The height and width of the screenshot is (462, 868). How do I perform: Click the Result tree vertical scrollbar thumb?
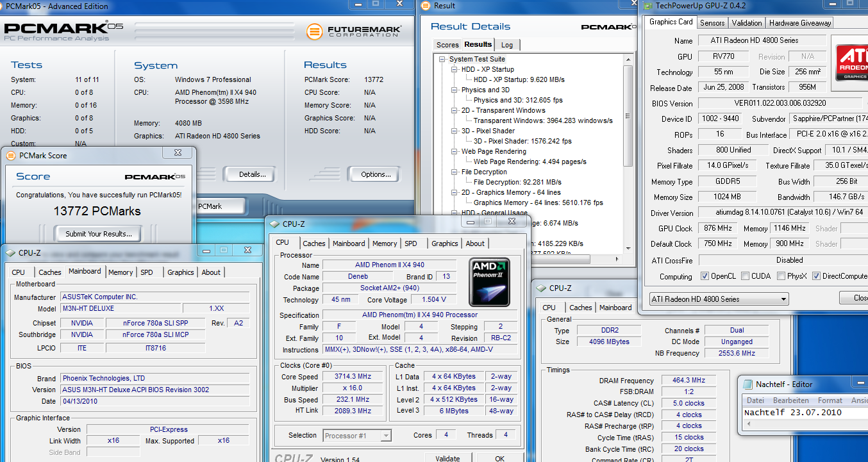(628, 116)
